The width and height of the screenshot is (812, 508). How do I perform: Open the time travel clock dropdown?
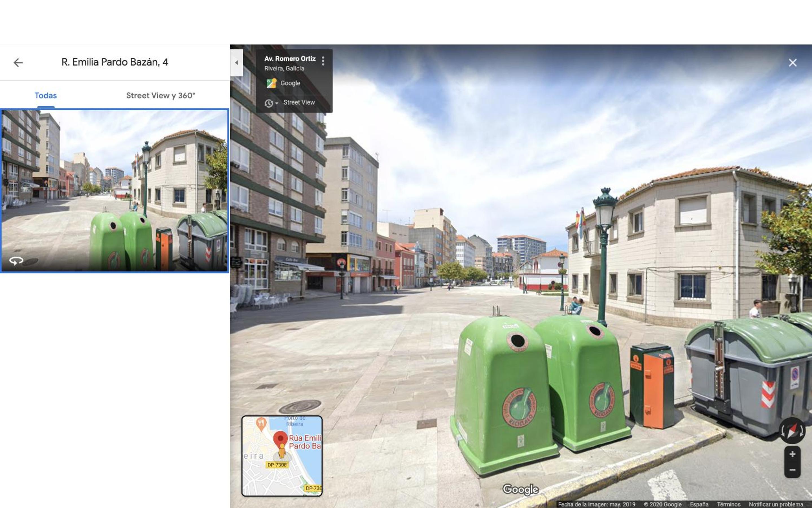(x=271, y=103)
